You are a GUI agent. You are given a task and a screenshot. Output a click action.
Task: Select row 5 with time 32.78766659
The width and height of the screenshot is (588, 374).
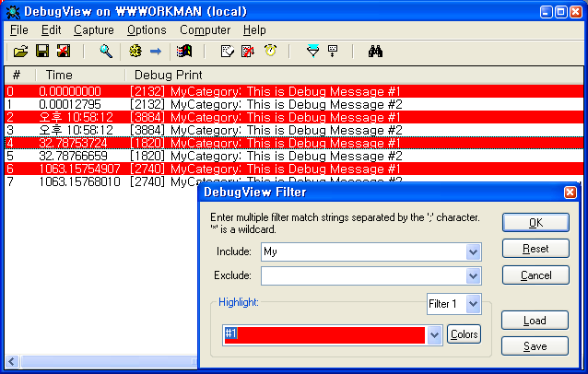click(294, 156)
